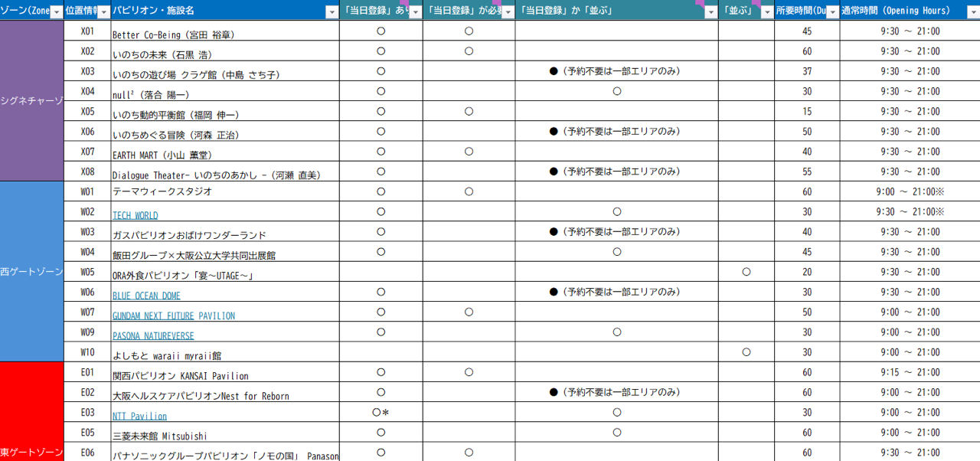This screenshot has width=980, height=461.
Task: Click duration value 15 in row X05
Action: point(807,111)
